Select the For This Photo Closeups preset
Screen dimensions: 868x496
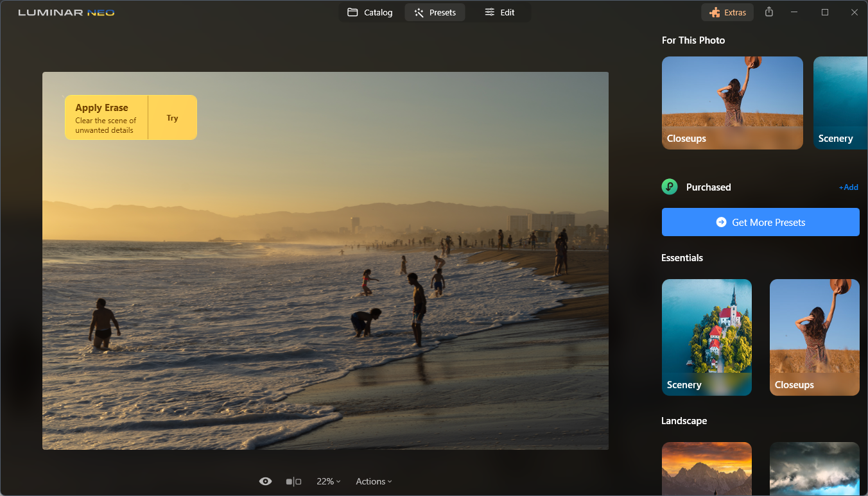coord(733,103)
